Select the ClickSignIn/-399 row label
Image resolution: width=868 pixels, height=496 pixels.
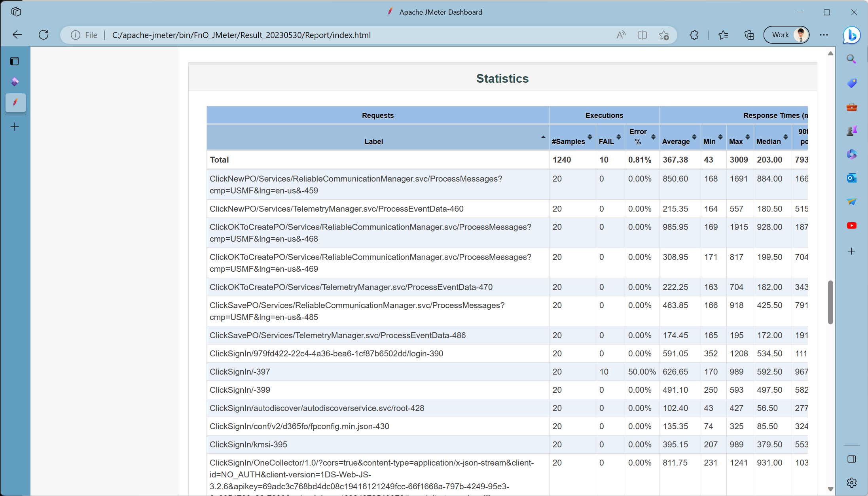tap(240, 390)
